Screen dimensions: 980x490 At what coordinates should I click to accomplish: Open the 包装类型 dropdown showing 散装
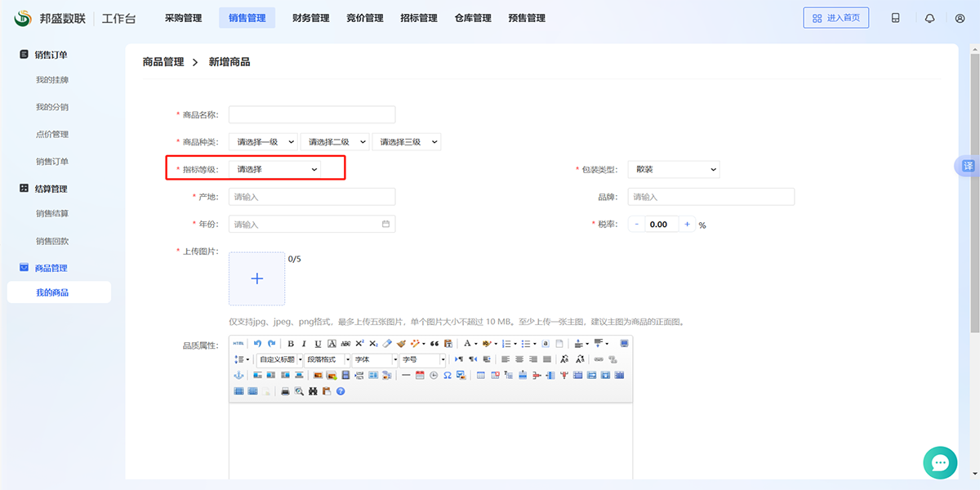pyautogui.click(x=674, y=169)
